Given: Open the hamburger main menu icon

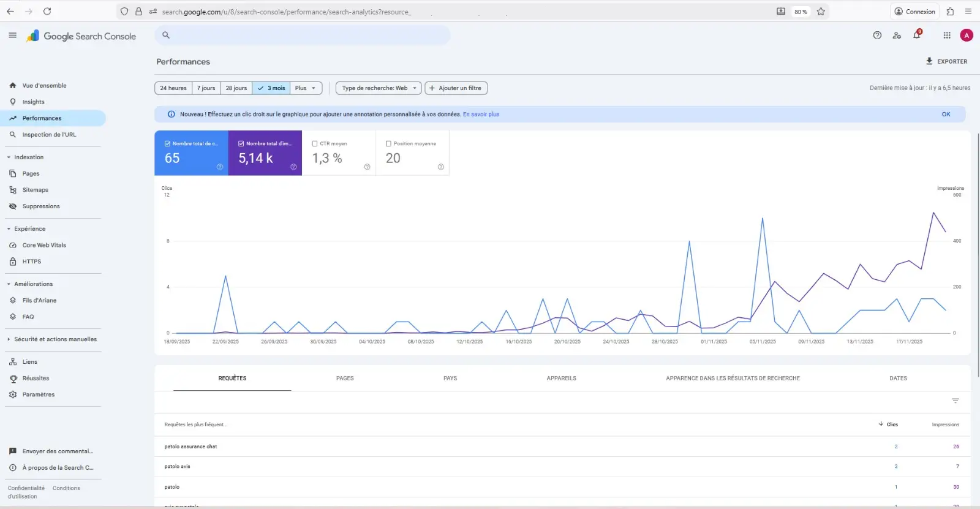Looking at the screenshot, I should pyautogui.click(x=12, y=36).
